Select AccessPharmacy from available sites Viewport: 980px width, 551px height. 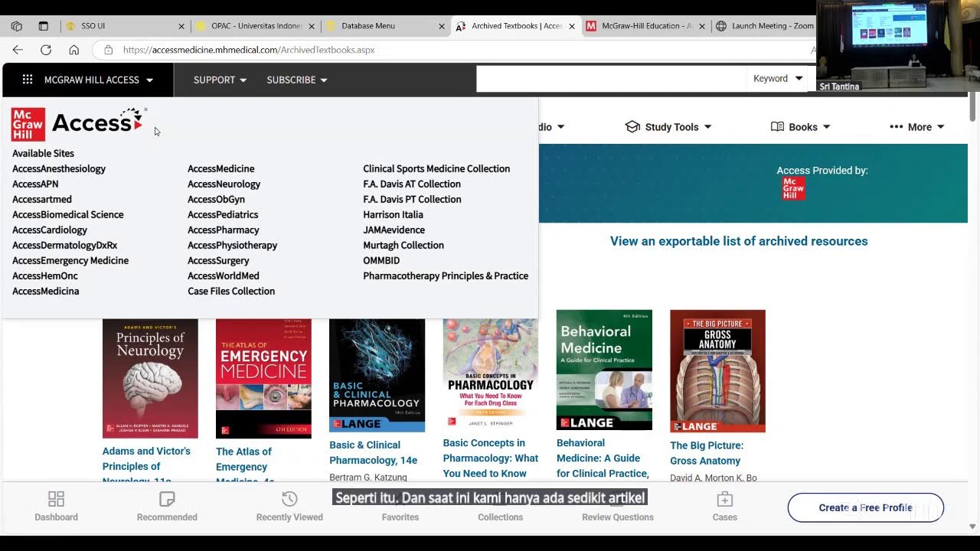coord(224,230)
